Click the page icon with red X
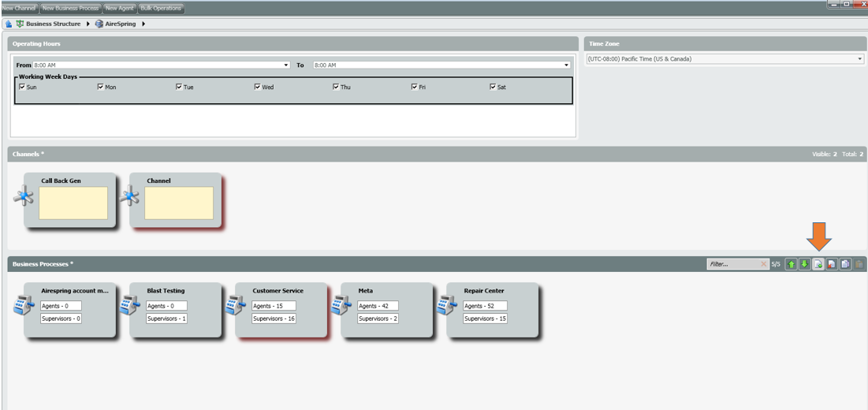The width and height of the screenshot is (868, 410). [832, 264]
